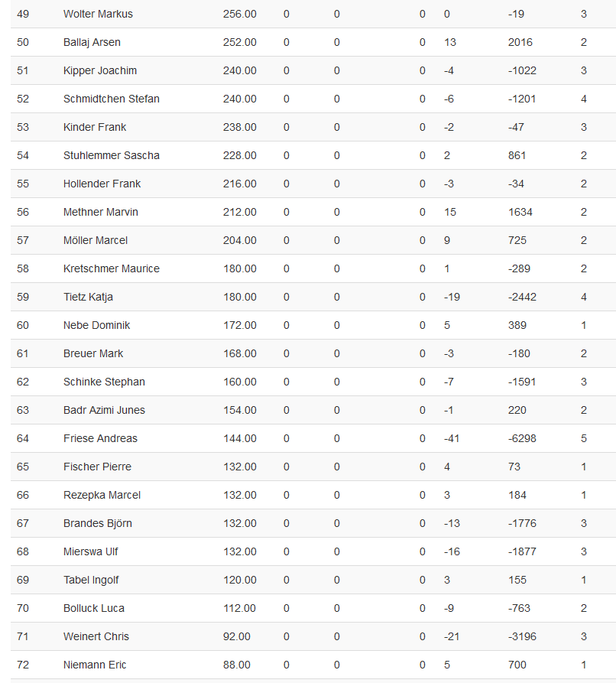Click the name Badr Azimi Junes
Screen dimensions: 616x683
click(x=104, y=410)
